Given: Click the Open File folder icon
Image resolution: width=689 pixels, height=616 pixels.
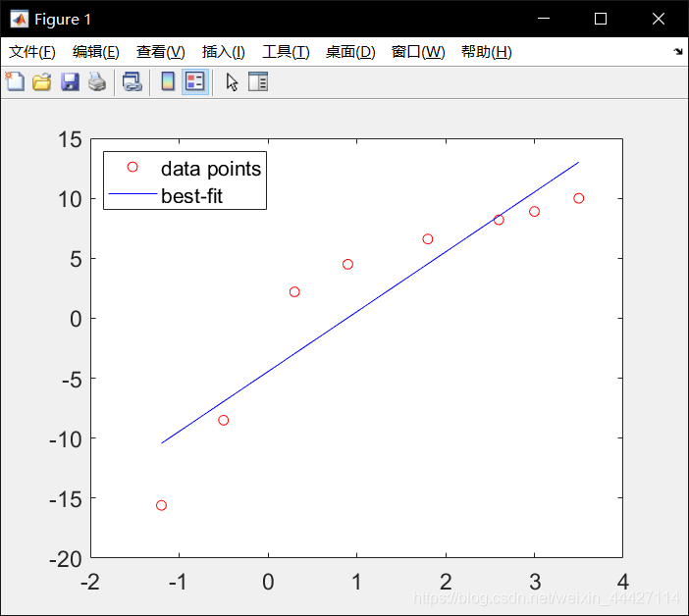Looking at the screenshot, I should [x=42, y=81].
